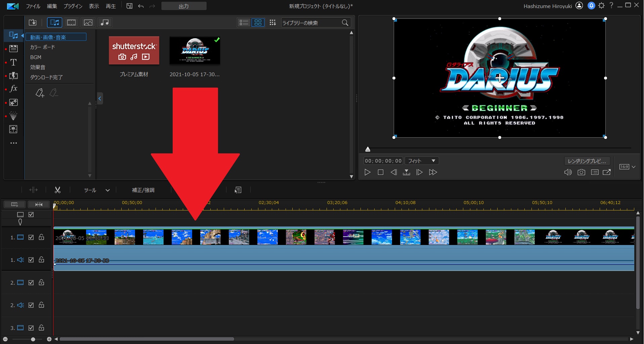Lock video track 1

pos(41,237)
